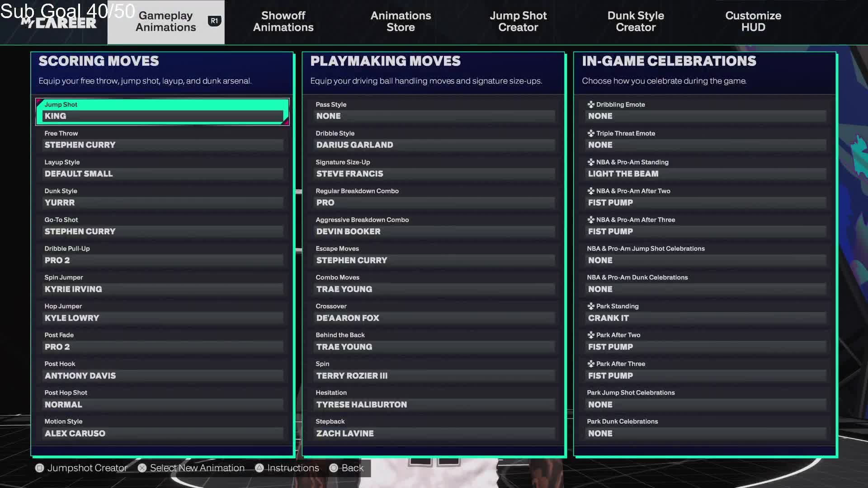Open the Gameplay Animations tab
Screen dimensions: 868x488
[x=166, y=22]
